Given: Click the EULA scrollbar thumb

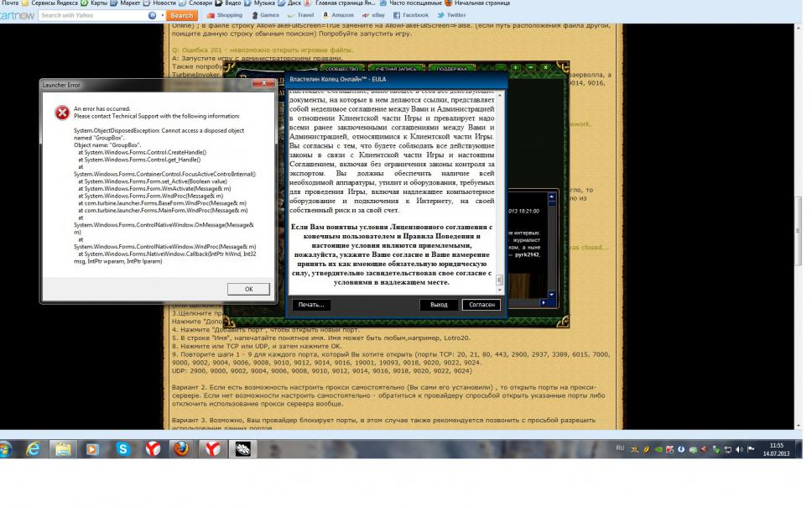Looking at the screenshot, I should (x=499, y=280).
